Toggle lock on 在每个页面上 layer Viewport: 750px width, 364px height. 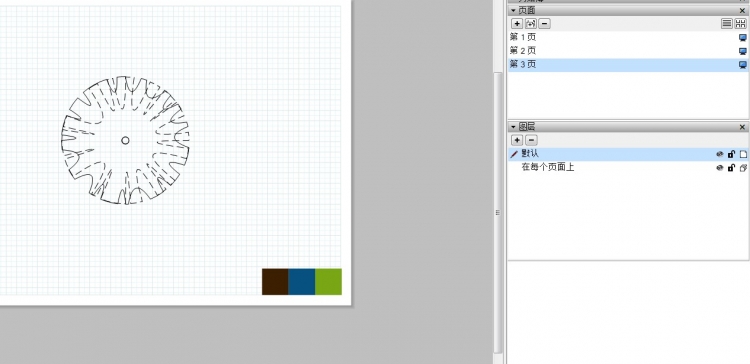[731, 168]
